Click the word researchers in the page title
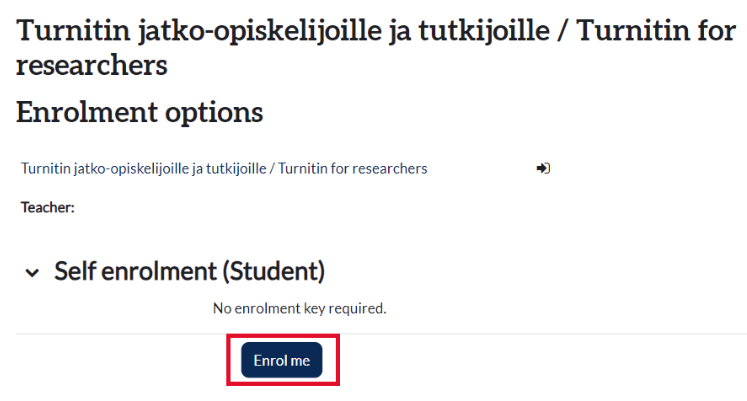Screen dimensions: 747x401 [x=92, y=67]
